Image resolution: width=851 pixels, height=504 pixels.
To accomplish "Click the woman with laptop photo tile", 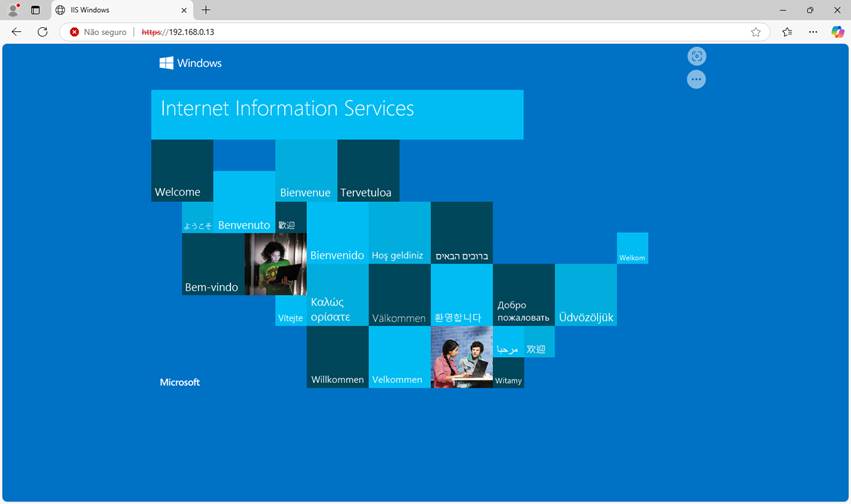I will (x=275, y=264).
